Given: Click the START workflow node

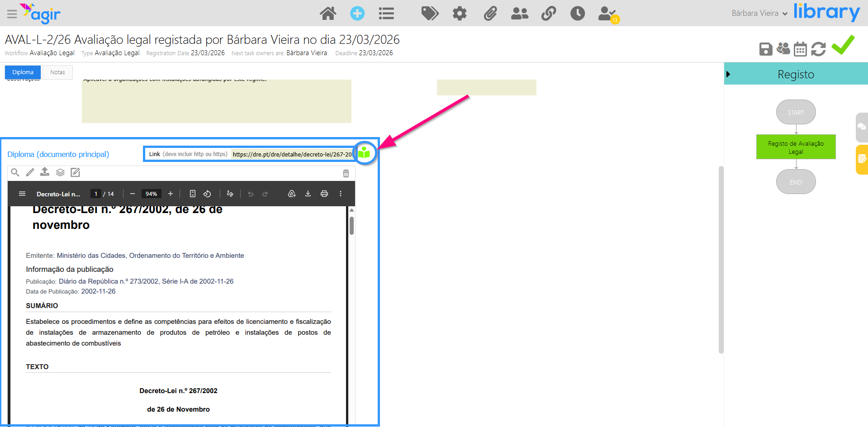Looking at the screenshot, I should click(796, 112).
